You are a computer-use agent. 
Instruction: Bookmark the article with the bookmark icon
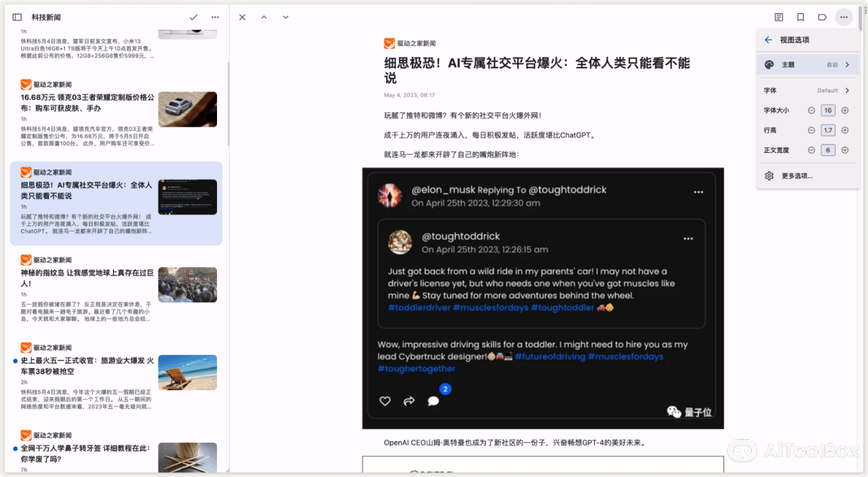pos(800,17)
